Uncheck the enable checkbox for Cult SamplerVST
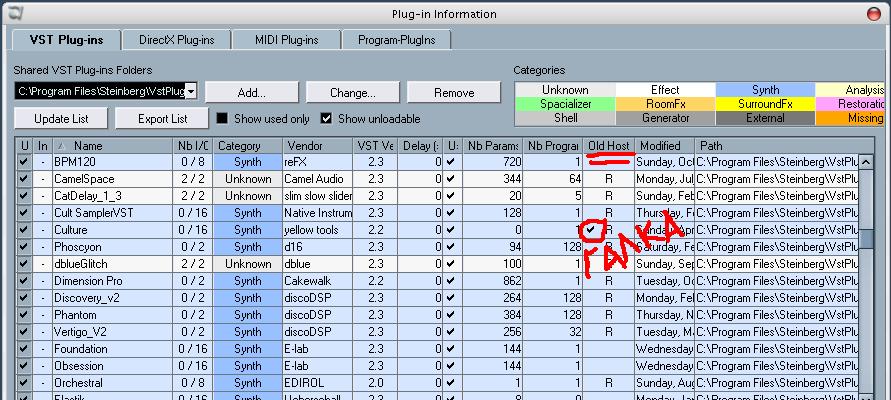The image size is (891, 400). point(23,213)
